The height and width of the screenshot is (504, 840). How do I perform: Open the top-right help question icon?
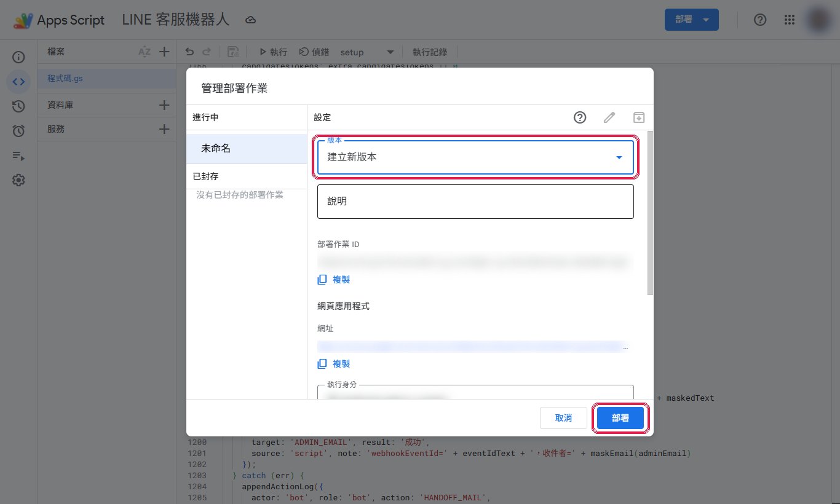pos(760,20)
